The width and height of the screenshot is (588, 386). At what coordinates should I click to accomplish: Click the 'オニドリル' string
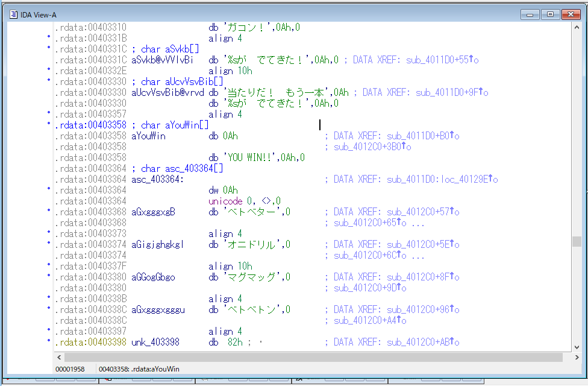pyautogui.click(x=252, y=244)
